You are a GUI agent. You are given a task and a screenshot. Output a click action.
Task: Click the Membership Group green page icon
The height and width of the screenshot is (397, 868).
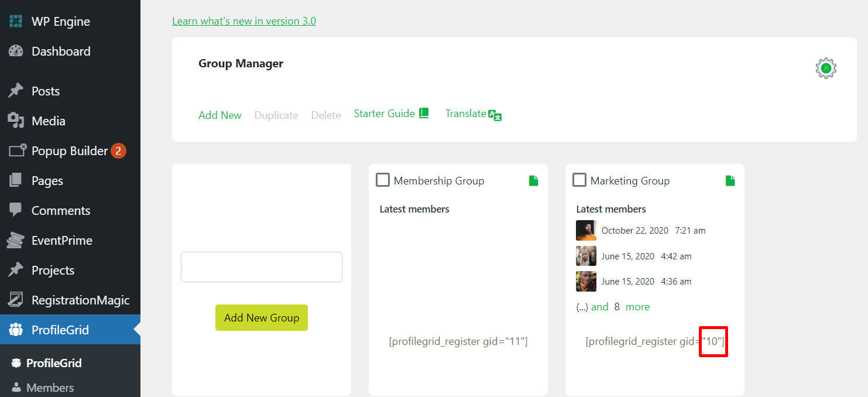(x=533, y=181)
